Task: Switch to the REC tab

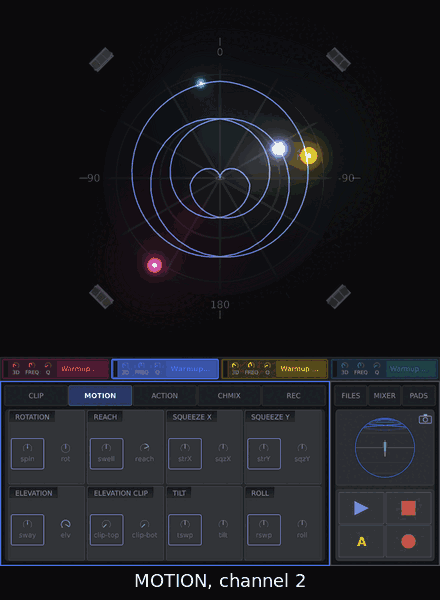Action: pyautogui.click(x=293, y=396)
